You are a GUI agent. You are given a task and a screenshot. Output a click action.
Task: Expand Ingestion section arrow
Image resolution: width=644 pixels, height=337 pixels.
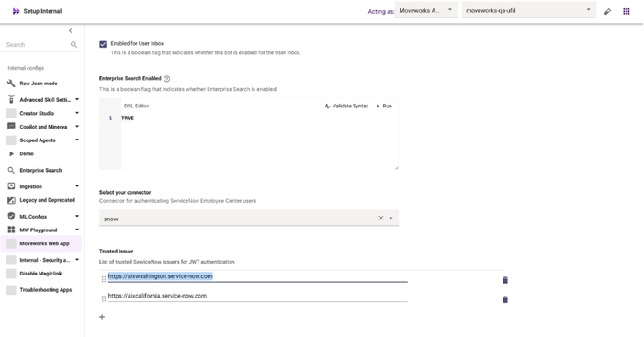click(77, 186)
